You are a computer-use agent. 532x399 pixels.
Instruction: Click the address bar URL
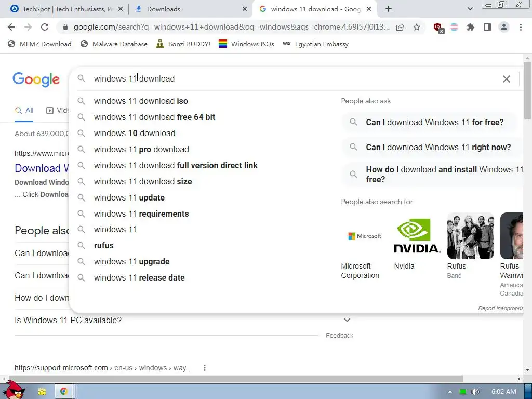tap(231, 27)
